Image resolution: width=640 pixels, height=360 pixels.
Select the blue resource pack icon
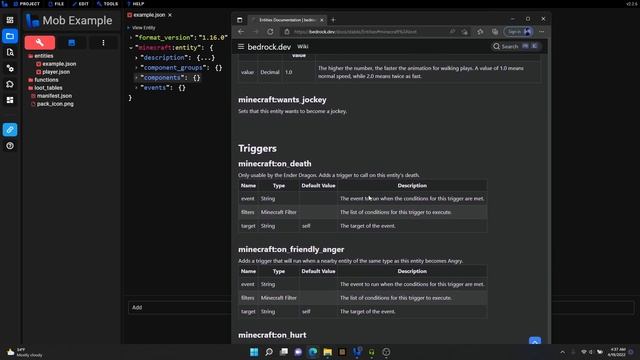(71, 42)
